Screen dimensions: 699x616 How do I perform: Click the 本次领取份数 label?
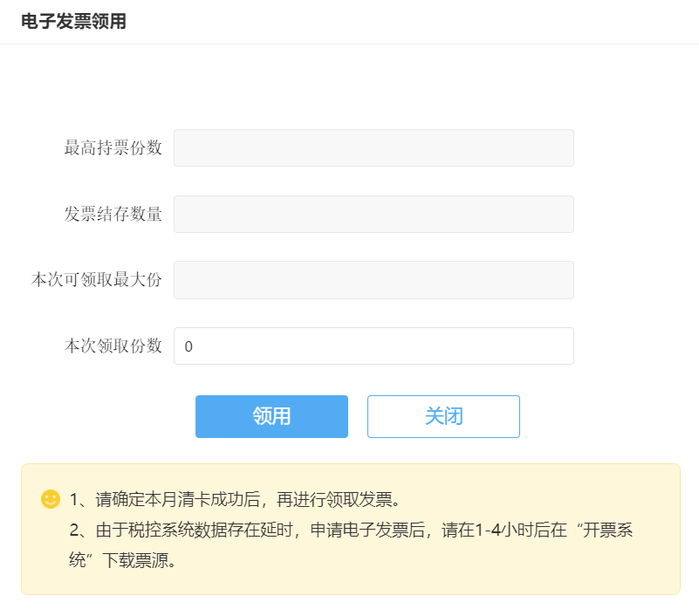pyautogui.click(x=113, y=346)
